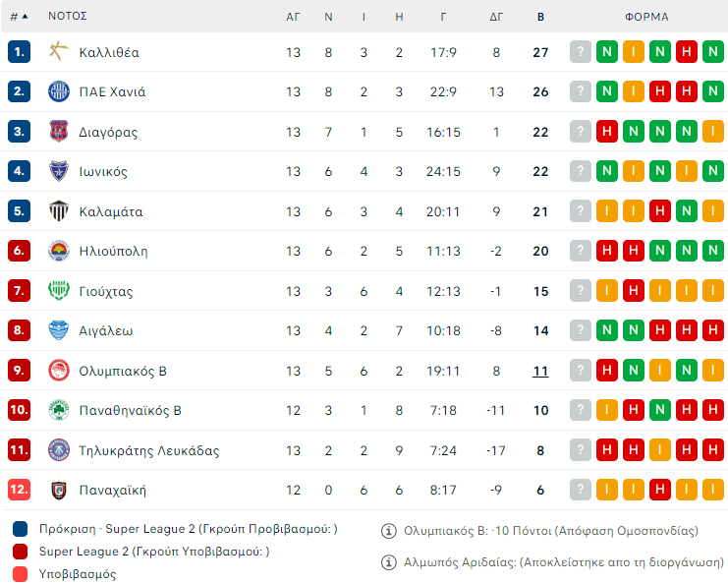Click the info icon beside Ολυμπιακός Β note
The width and height of the screenshot is (728, 584).
388,531
